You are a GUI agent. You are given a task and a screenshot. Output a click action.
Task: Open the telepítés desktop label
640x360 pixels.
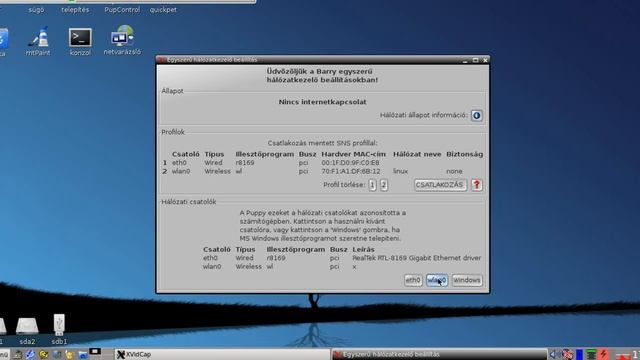(x=75, y=10)
